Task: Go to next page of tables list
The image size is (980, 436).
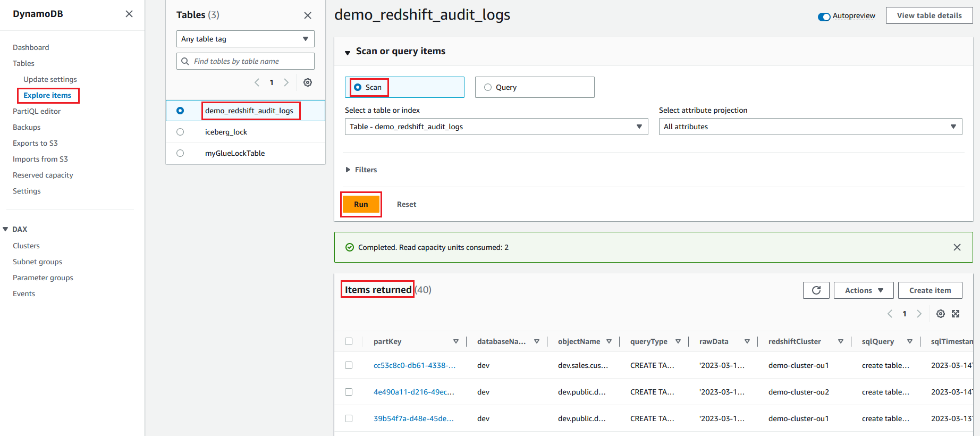Action: pyautogui.click(x=286, y=82)
